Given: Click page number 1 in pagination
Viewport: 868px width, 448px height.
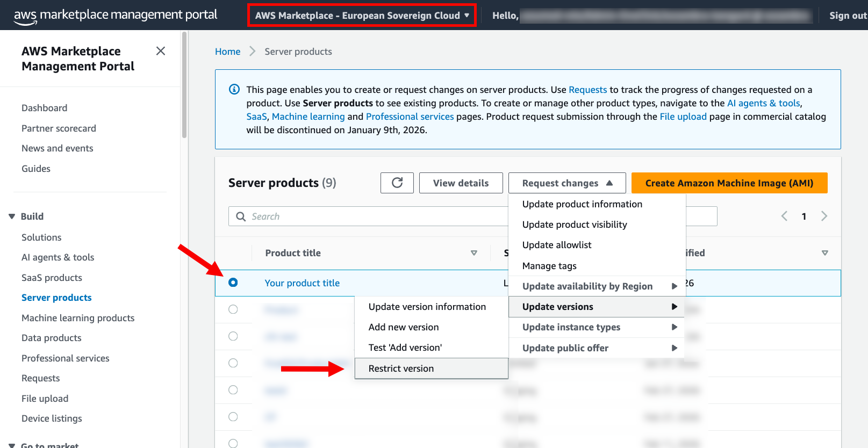Looking at the screenshot, I should pyautogui.click(x=804, y=216).
